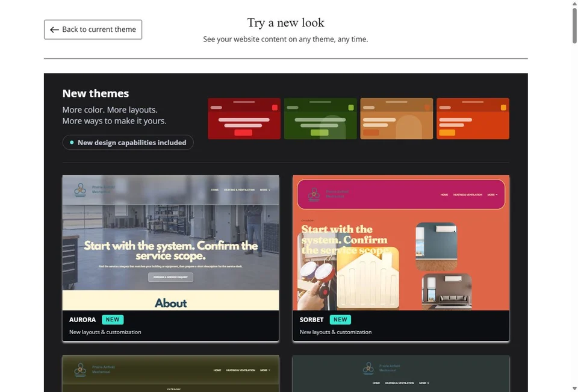
Task: Click logo icon in Aurora preview
Action: tap(80, 190)
